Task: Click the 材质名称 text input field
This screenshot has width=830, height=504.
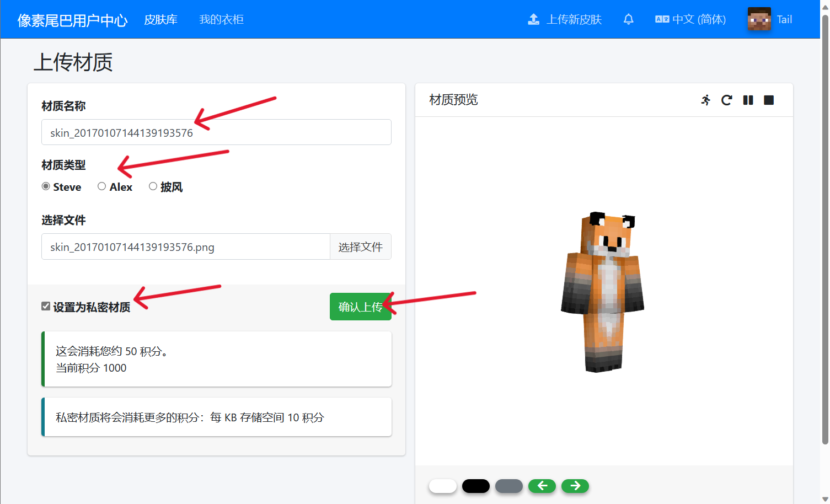Action: click(216, 132)
